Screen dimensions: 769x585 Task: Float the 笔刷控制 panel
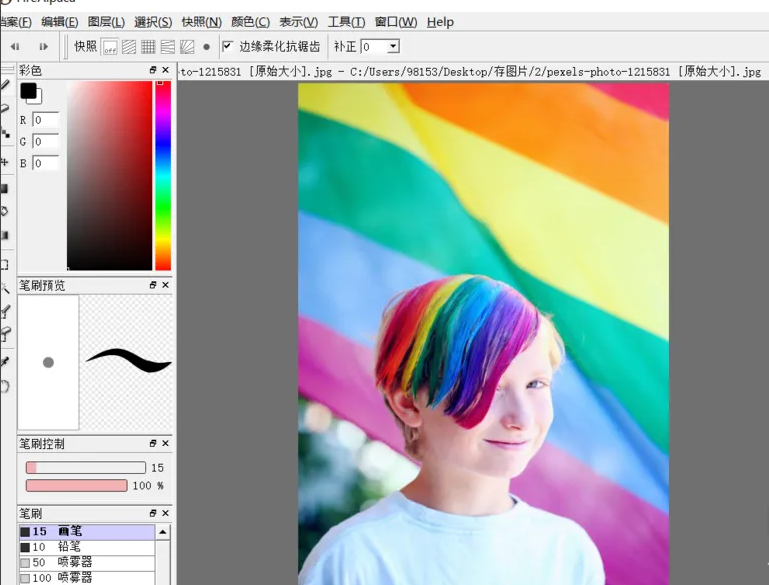coord(153,443)
